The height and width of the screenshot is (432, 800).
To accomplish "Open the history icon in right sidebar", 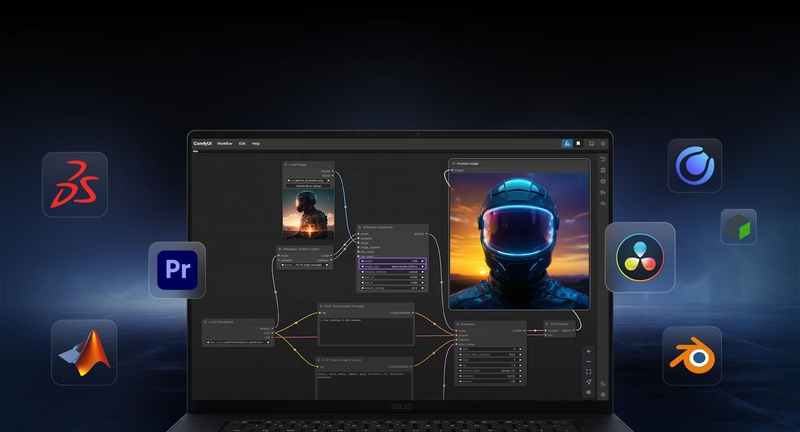I will [x=603, y=159].
